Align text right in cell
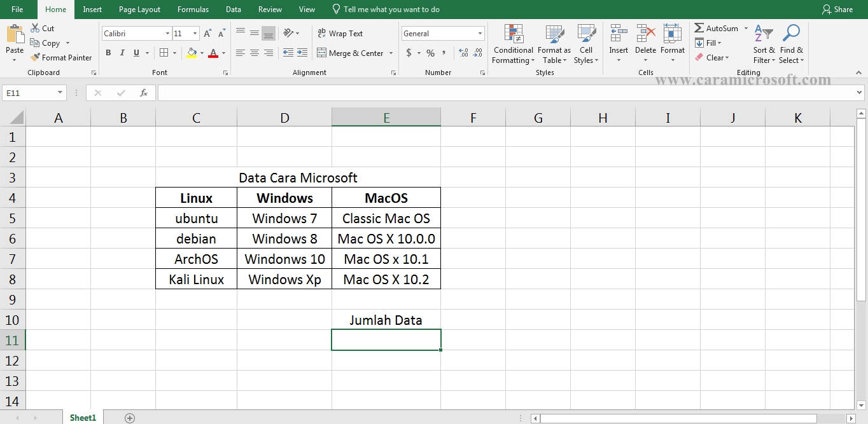Viewport: 868px width, 424px height. 269,53
